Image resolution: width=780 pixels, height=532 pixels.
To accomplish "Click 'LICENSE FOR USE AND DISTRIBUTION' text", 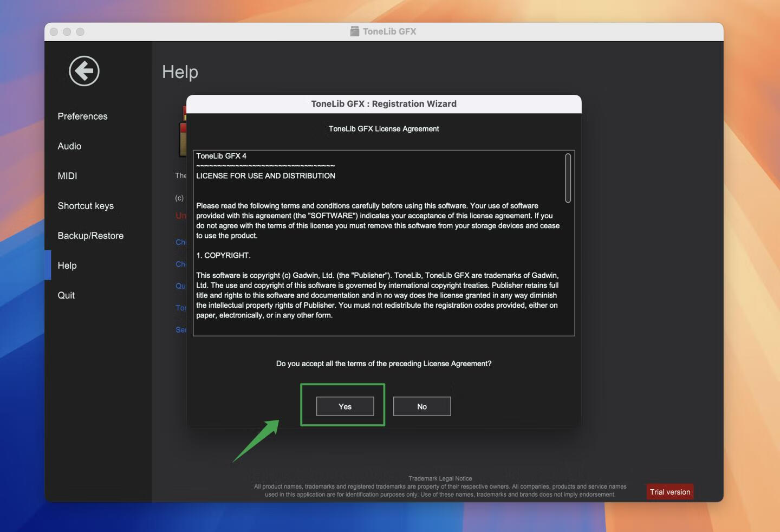I will point(265,176).
